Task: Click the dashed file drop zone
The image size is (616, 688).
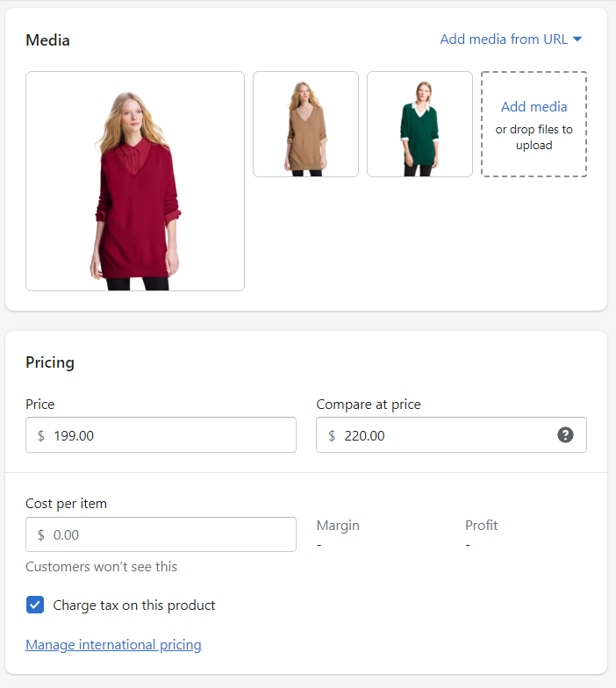Action: coord(534,125)
